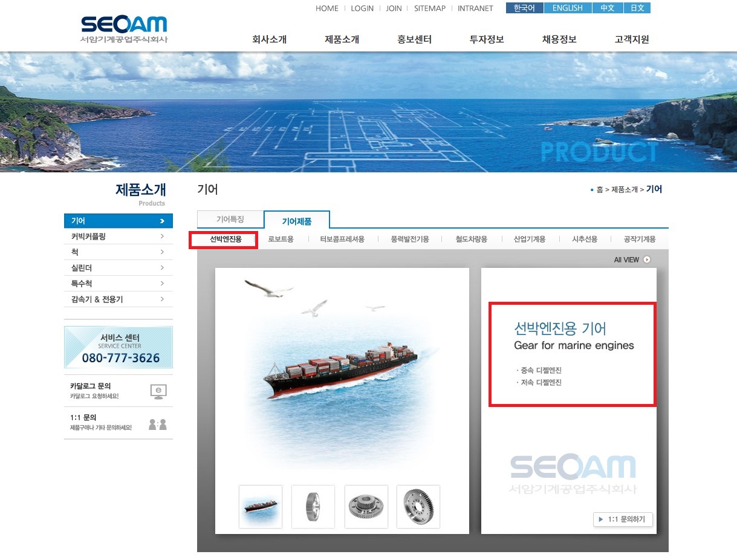Click the All VIEW arrow icon
Viewport: 737px width, 560px height.
click(647, 259)
